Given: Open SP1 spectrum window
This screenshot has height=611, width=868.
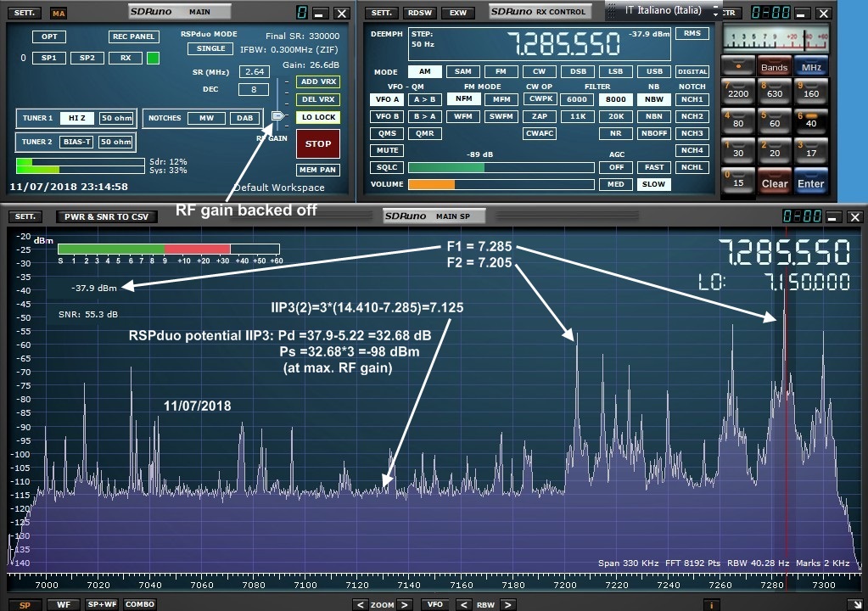Looking at the screenshot, I should coord(48,58).
